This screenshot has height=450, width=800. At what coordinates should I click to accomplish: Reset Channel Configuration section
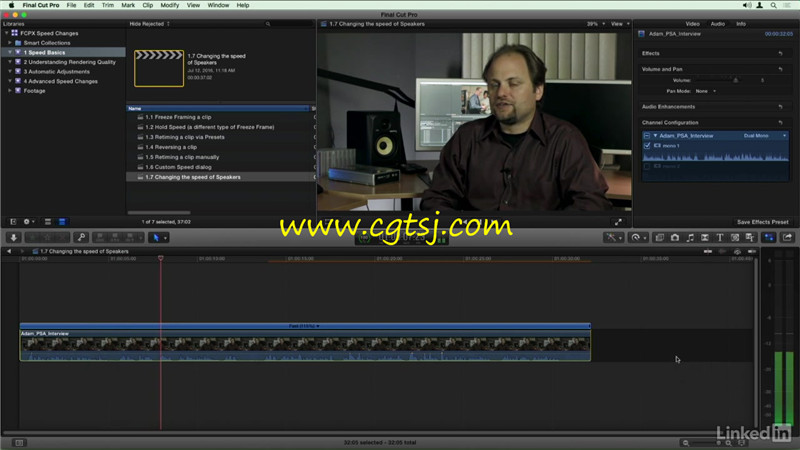[781, 123]
